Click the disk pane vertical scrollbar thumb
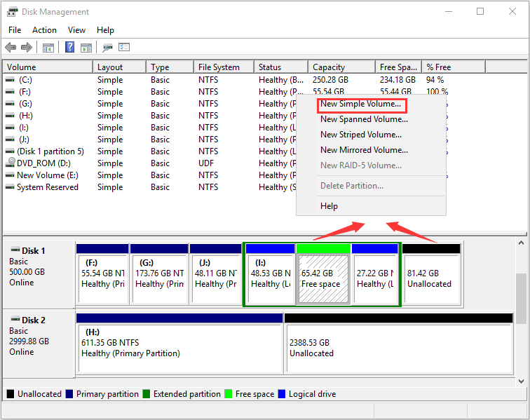The image size is (530, 420). click(521, 298)
